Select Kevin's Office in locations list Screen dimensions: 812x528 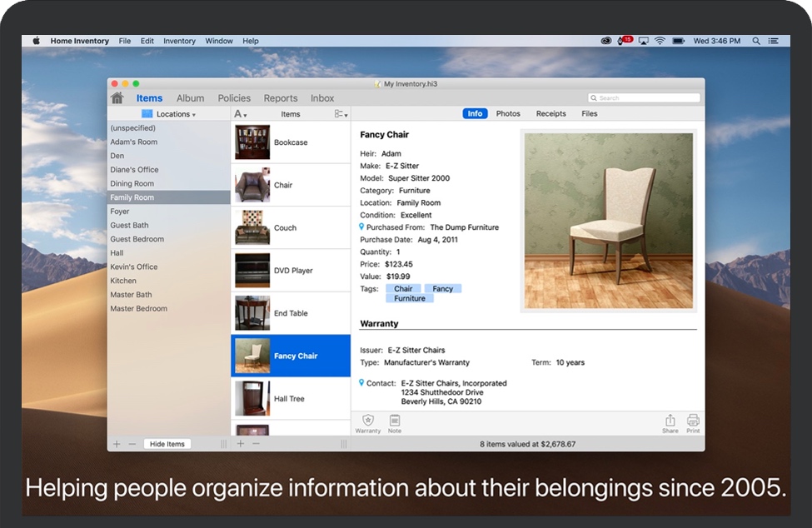pos(134,266)
